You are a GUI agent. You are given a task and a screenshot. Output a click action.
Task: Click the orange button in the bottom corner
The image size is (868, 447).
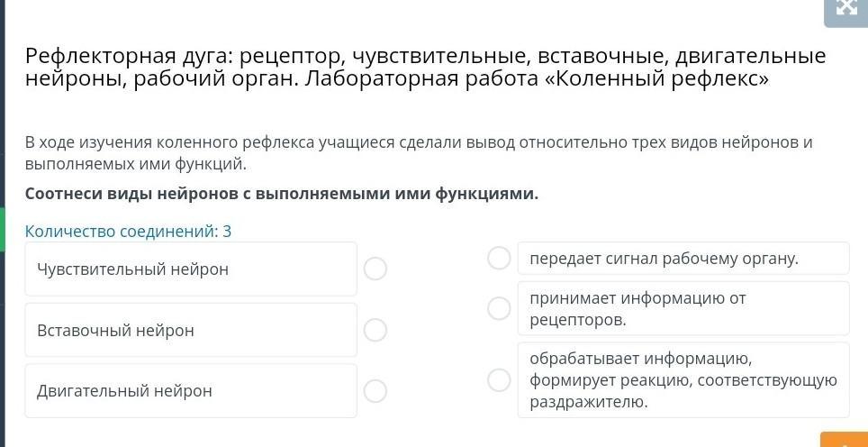tap(845, 441)
